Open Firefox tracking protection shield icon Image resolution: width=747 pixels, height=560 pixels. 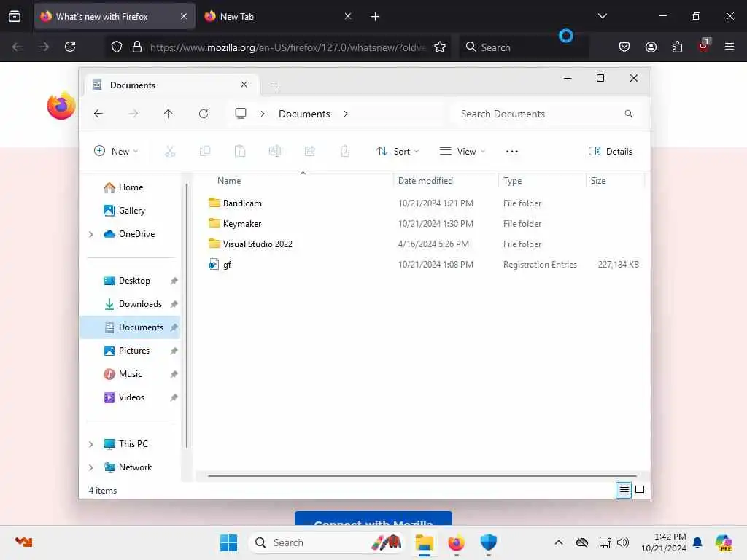coord(117,47)
